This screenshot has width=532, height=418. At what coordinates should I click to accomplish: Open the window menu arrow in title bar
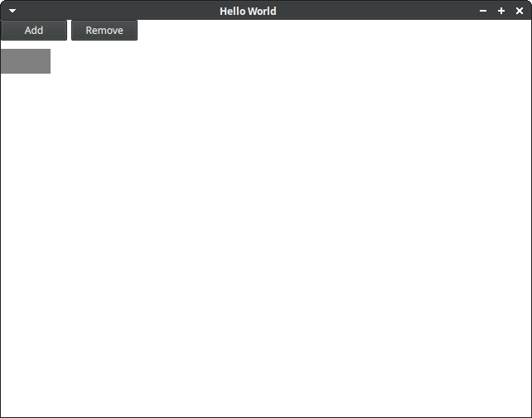12,11
